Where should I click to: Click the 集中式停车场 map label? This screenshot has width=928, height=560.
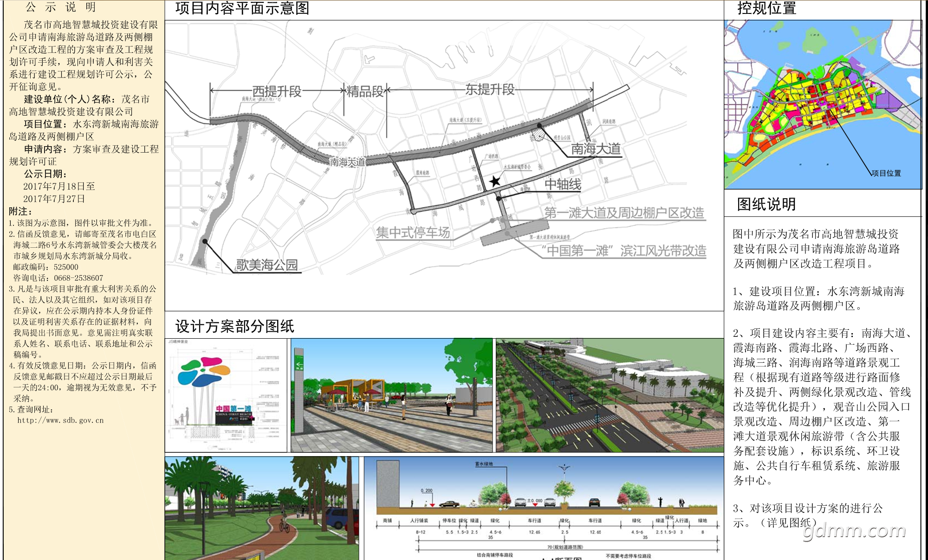pyautogui.click(x=413, y=232)
